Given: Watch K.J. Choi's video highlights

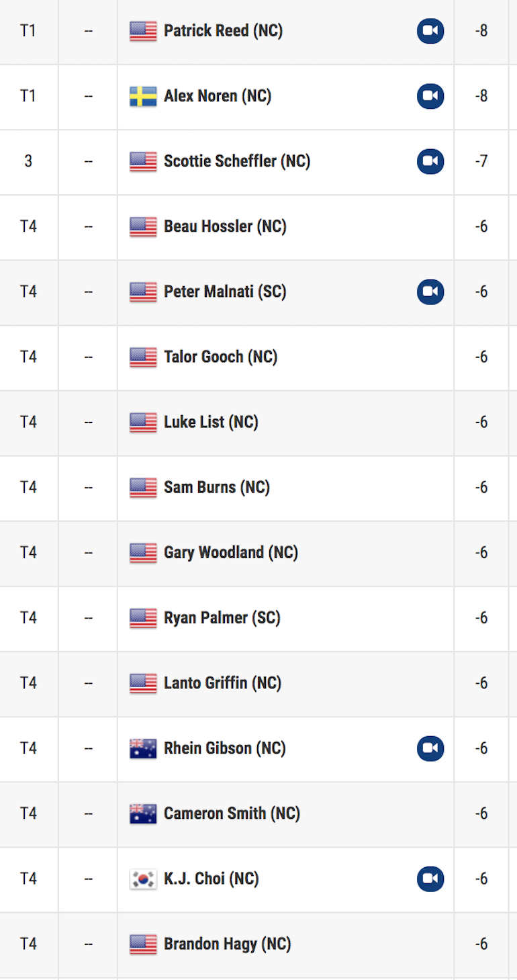Looking at the screenshot, I should 430,879.
